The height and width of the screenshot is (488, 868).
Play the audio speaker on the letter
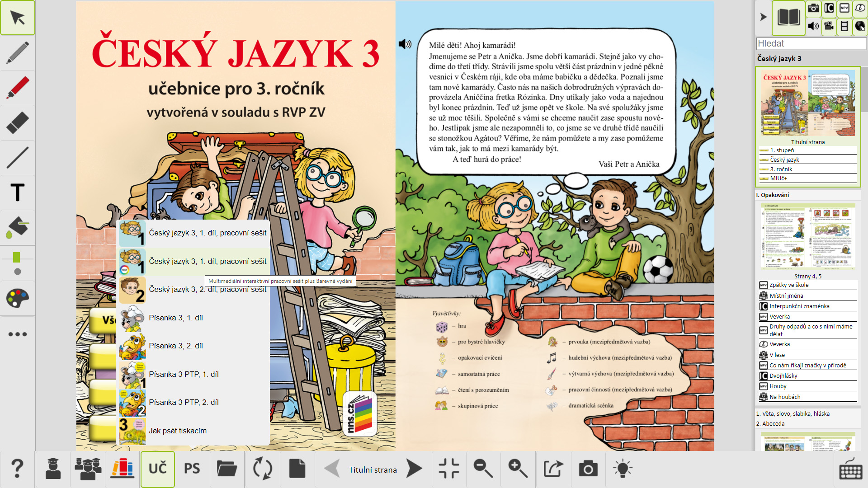tap(405, 44)
